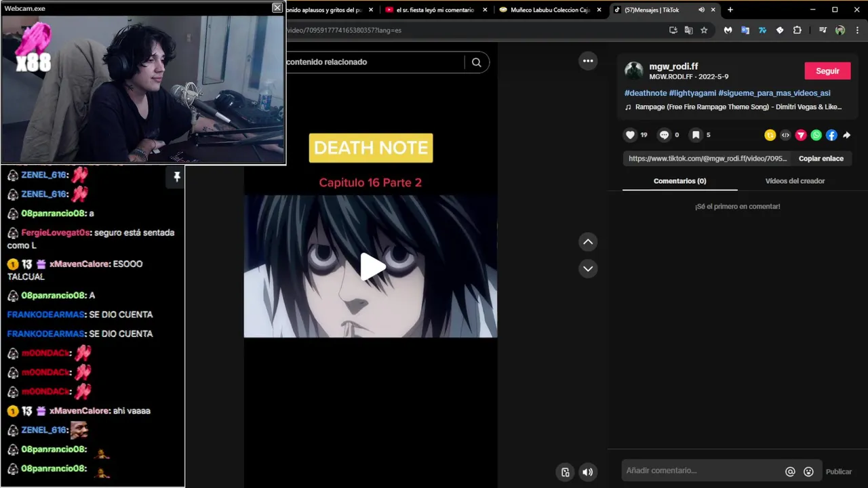Image resolution: width=868 pixels, height=488 pixels.
Task: Click the video link URL text field
Action: (707, 159)
